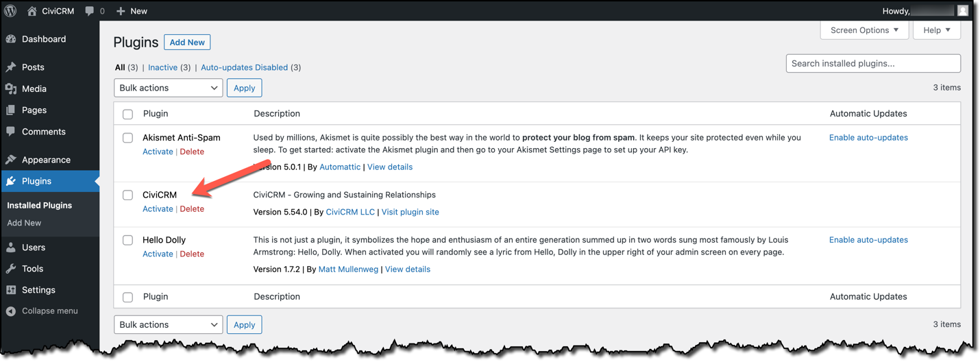The width and height of the screenshot is (980, 362).
Task: Tick the CiviCRM plugin checkbox
Action: [127, 195]
